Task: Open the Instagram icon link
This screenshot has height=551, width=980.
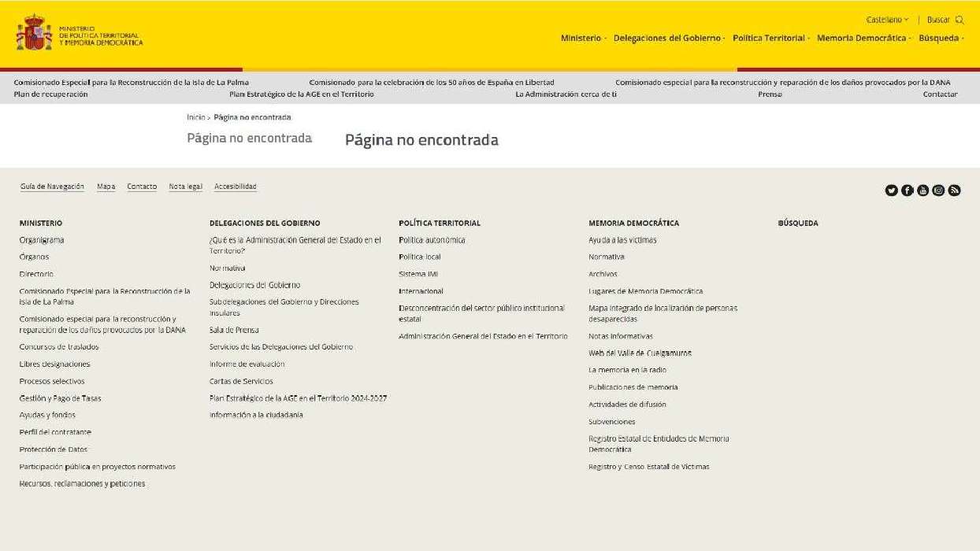Action: click(x=938, y=190)
